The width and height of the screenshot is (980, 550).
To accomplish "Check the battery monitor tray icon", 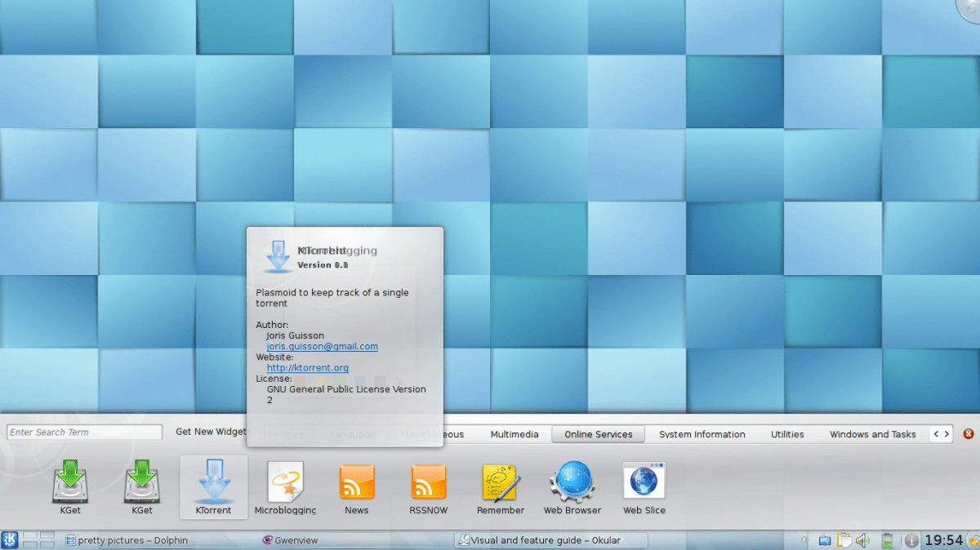I will [x=888, y=540].
